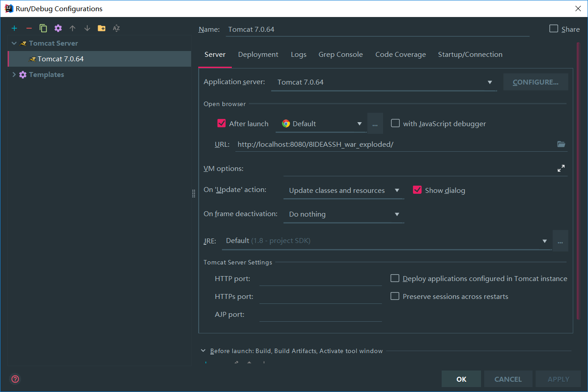Image resolution: width=588 pixels, height=392 pixels.
Task: Open On frame deactivation dropdown
Action: tap(344, 214)
